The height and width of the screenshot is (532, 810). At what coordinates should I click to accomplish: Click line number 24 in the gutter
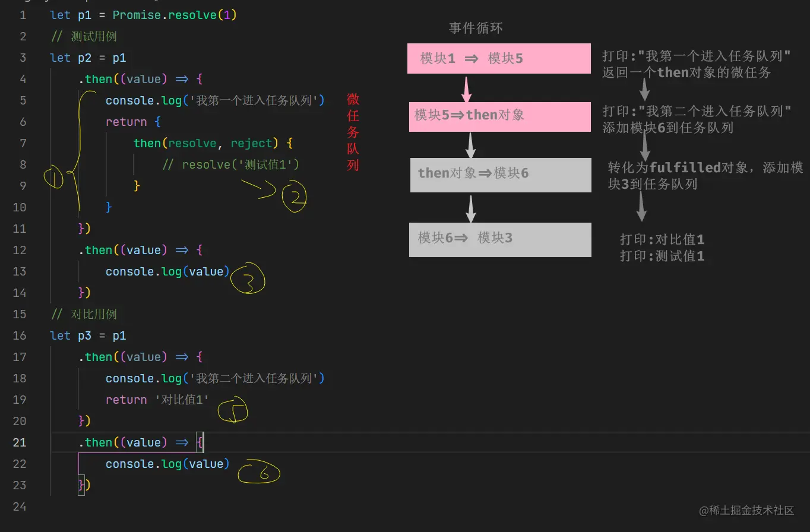[x=20, y=506]
